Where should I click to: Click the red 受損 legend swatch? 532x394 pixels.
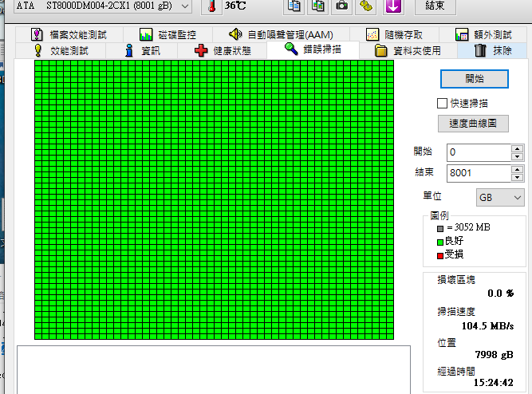click(x=440, y=256)
